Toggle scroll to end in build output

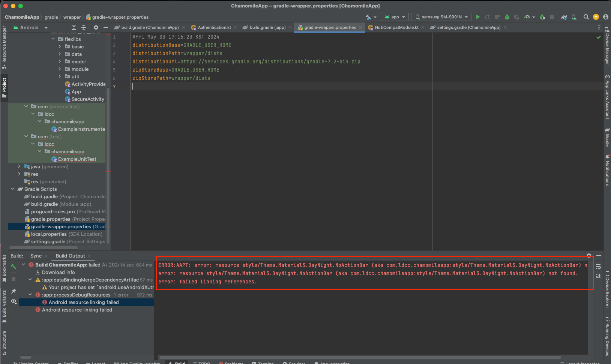tap(598, 276)
